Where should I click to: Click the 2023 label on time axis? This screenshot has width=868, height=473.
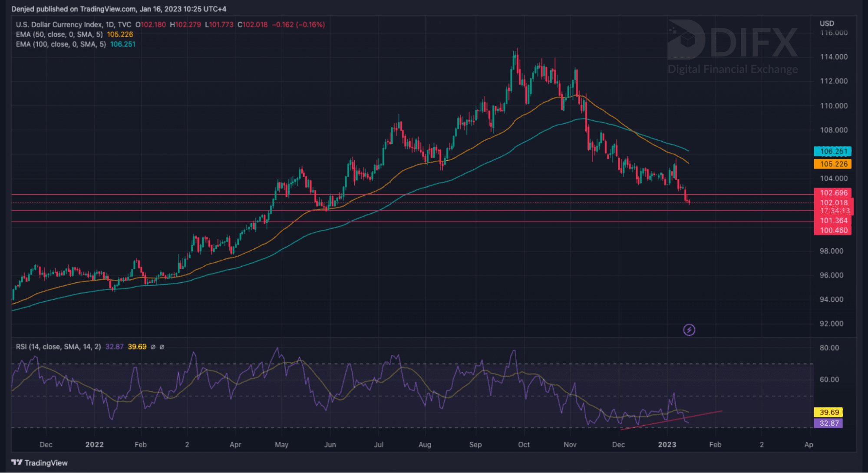click(x=667, y=444)
